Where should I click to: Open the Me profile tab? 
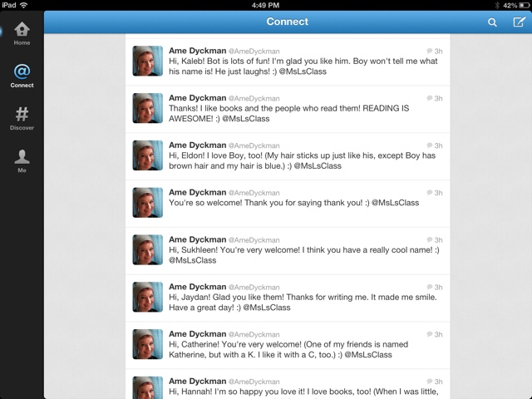click(x=22, y=161)
